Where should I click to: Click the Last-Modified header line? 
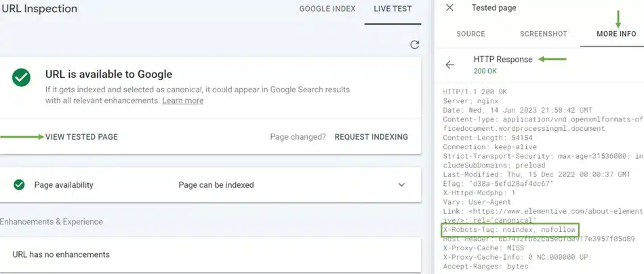[x=536, y=174]
